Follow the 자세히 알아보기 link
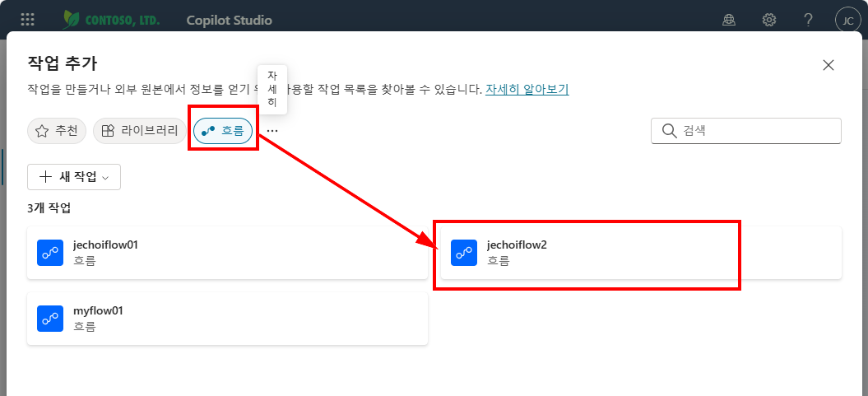The image size is (868, 396). point(527,89)
